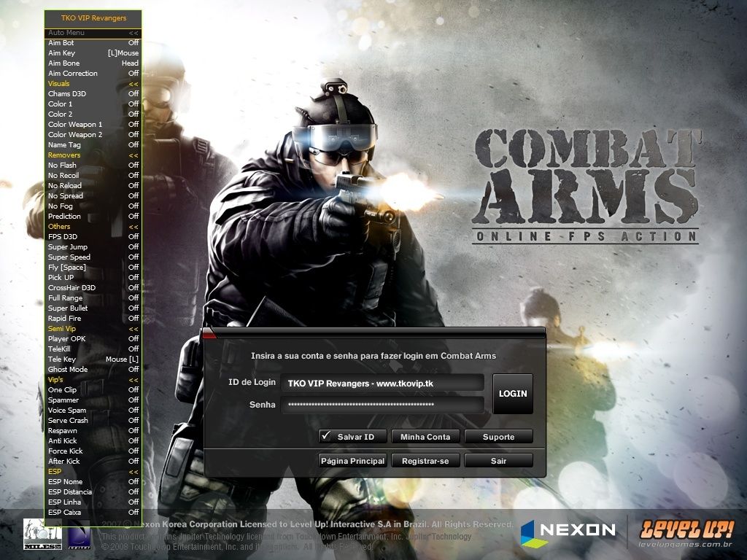Select the No Fog menu row
The height and width of the screenshot is (560, 747).
pyautogui.click(x=93, y=206)
